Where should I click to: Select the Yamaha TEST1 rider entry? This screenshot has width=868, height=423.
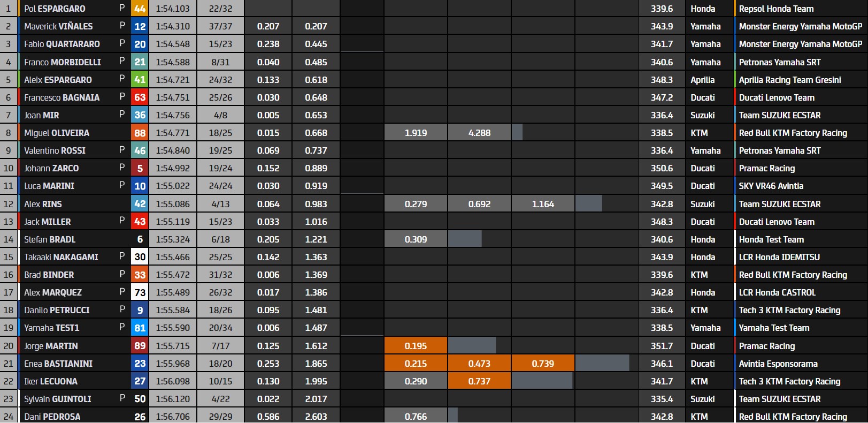pos(51,328)
